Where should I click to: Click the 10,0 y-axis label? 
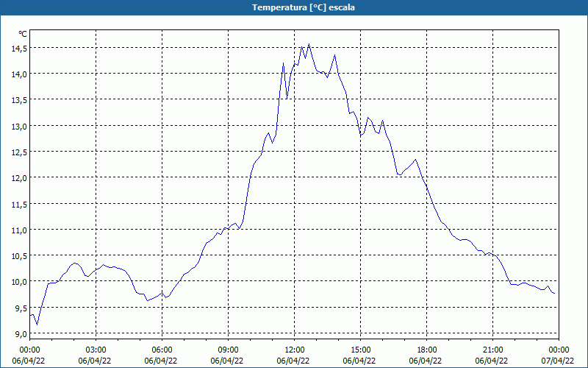click(x=20, y=282)
